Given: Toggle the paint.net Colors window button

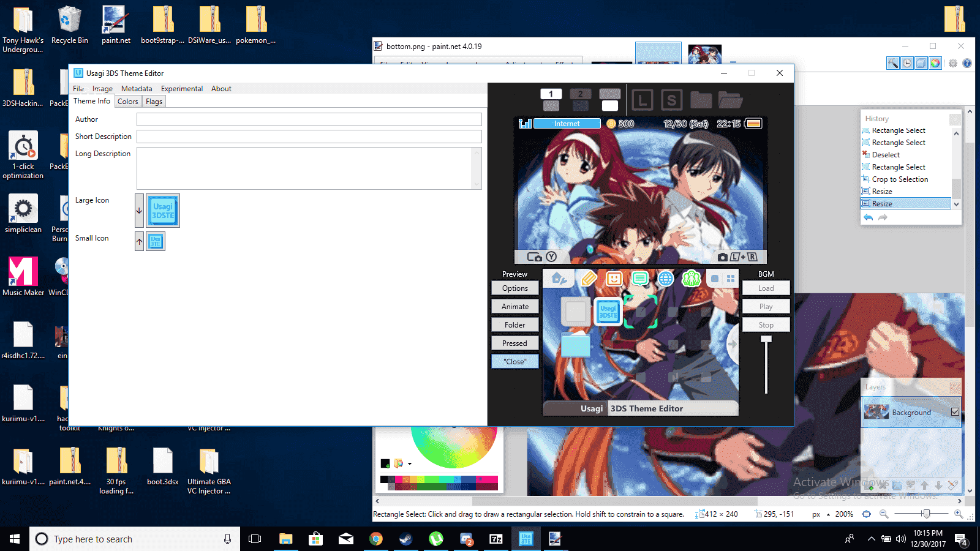Looking at the screenshot, I should [x=935, y=63].
